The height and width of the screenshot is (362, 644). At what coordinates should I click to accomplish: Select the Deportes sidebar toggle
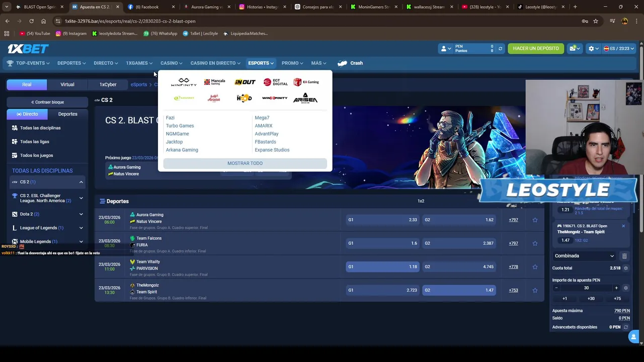pos(67,114)
